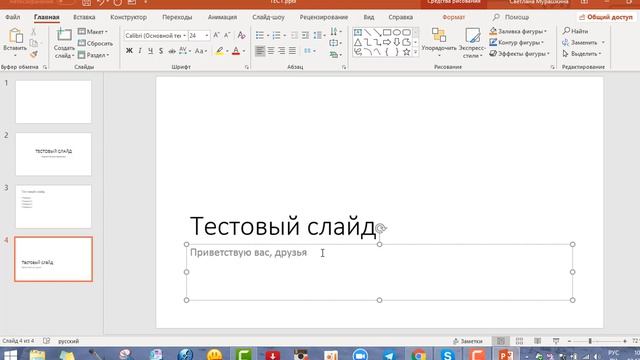
Task: Click Share (Общий доступ) button
Action: pos(607,17)
